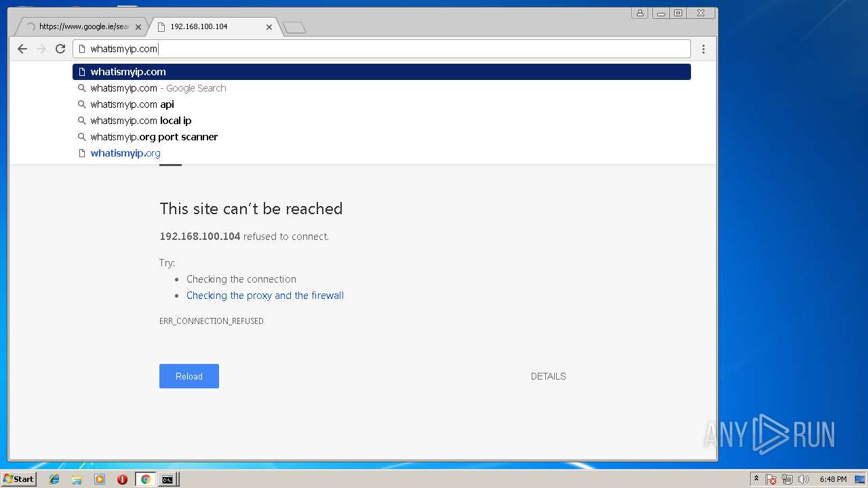Click the This site can't be reached heading
Screen dimensions: 868x488
(x=251, y=209)
